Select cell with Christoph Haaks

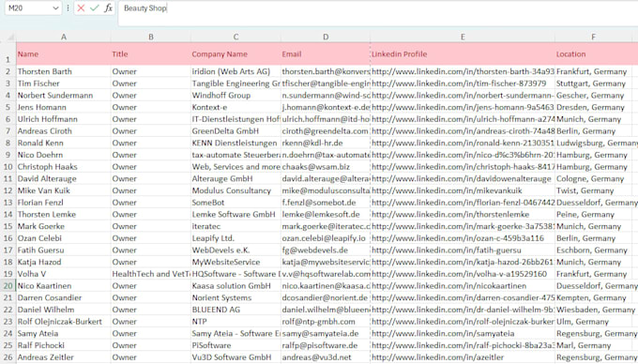(x=64, y=167)
